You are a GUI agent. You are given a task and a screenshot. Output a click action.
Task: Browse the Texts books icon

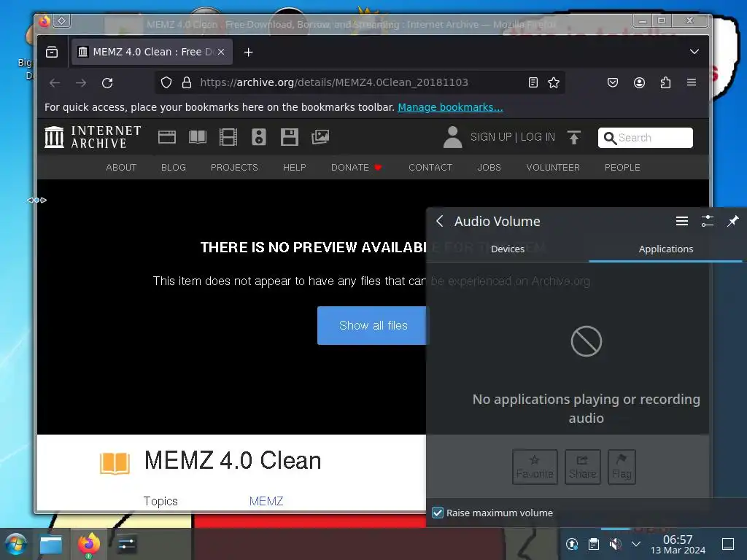pyautogui.click(x=198, y=137)
